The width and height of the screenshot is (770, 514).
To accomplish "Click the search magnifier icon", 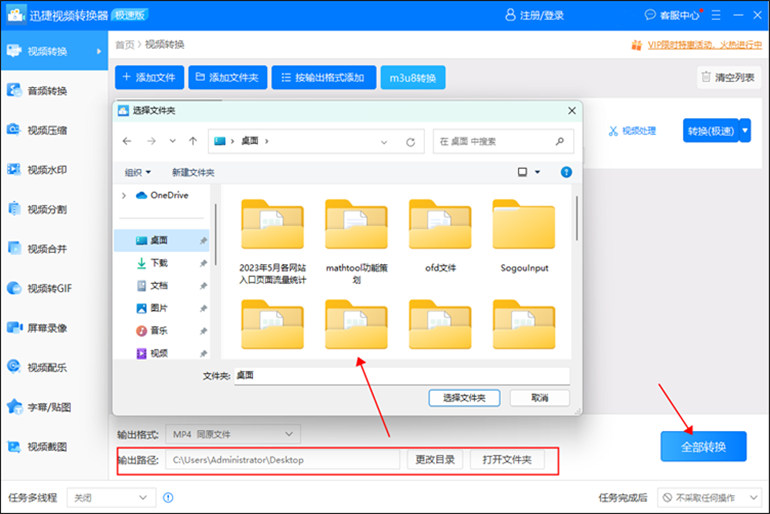I will [x=559, y=141].
